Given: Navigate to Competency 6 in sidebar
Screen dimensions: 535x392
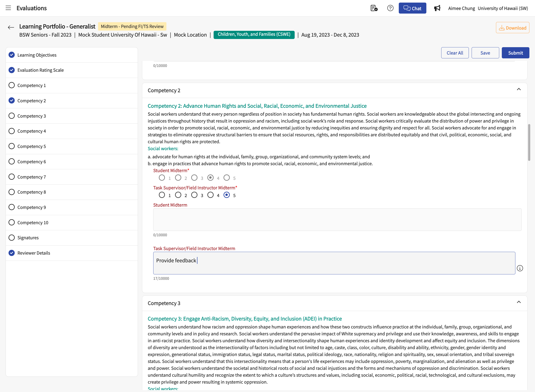Looking at the screenshot, I should click(x=72, y=162).
